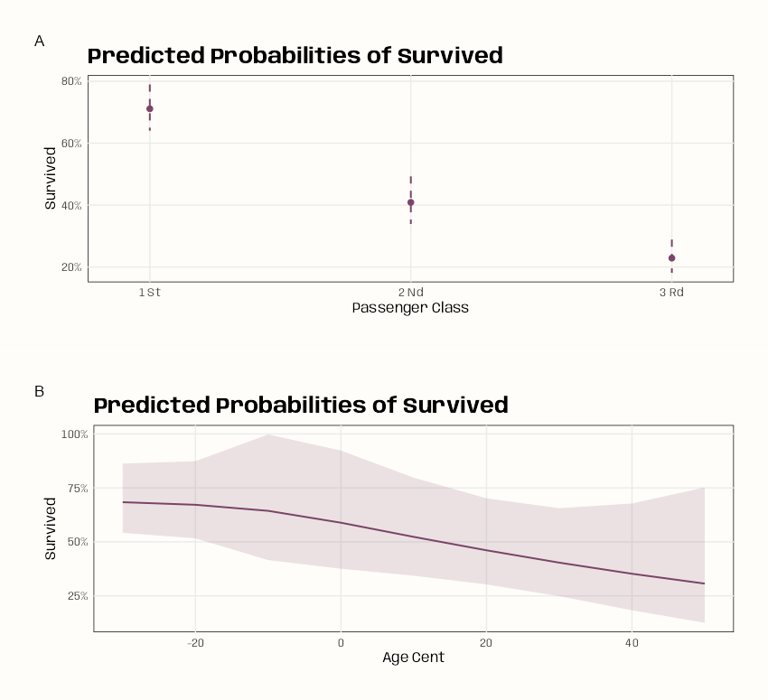768x700 pixels.
Task: Click the top panel's Survived y-axis title
Action: point(51,178)
